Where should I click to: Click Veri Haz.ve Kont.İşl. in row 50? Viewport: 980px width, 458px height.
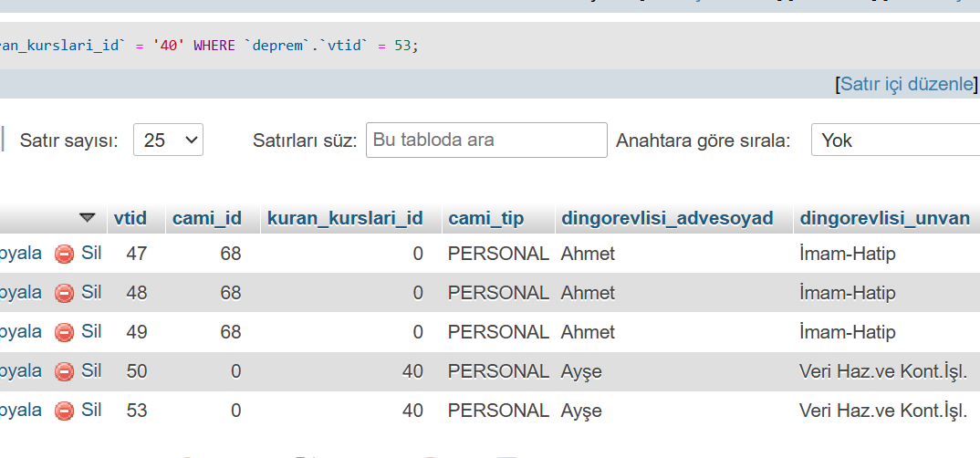(883, 371)
